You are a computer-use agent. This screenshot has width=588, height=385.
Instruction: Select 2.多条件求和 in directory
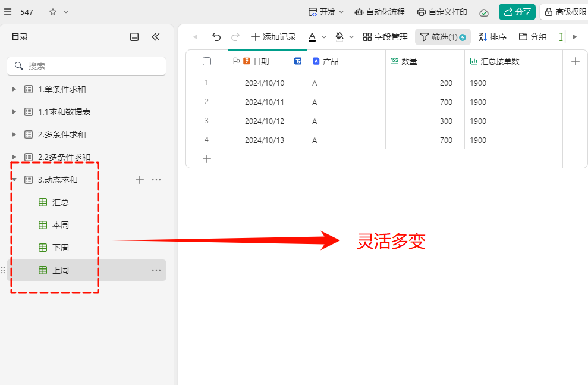[x=62, y=134]
